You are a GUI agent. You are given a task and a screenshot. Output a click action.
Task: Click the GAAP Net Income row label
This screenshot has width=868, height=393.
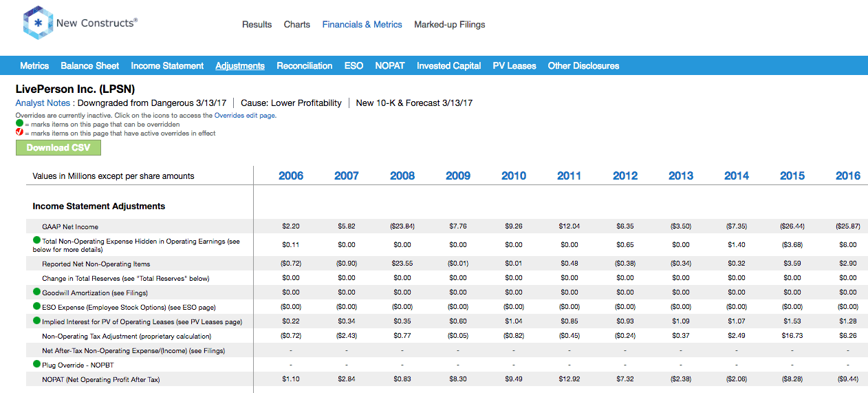tap(70, 227)
